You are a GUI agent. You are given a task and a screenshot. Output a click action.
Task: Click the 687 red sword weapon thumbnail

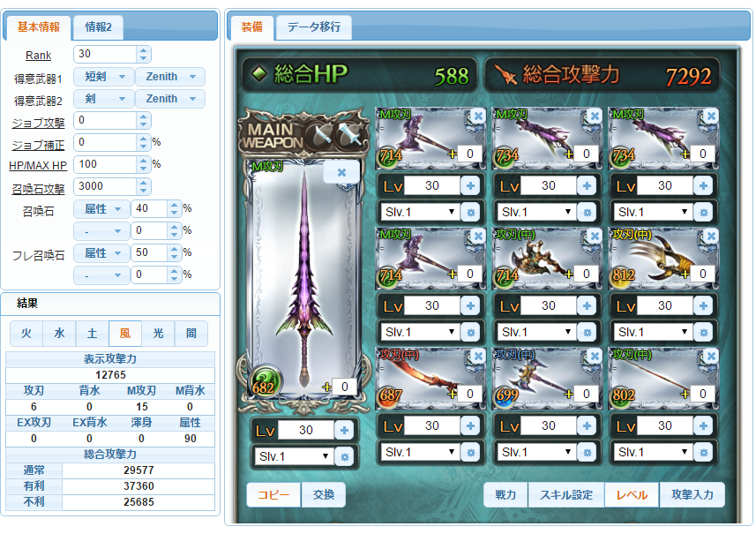coord(430,380)
